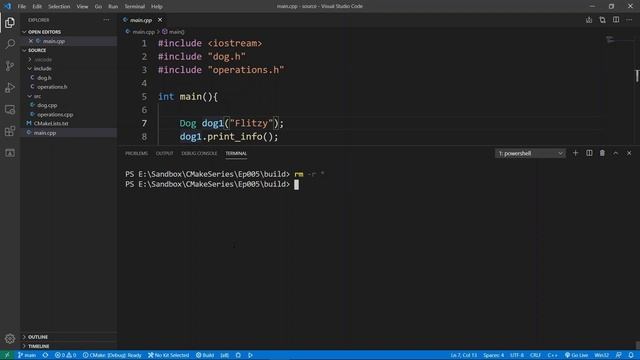Close main.cpp in Open Editors list
The width and height of the screenshot is (640, 360).
tap(31, 41)
